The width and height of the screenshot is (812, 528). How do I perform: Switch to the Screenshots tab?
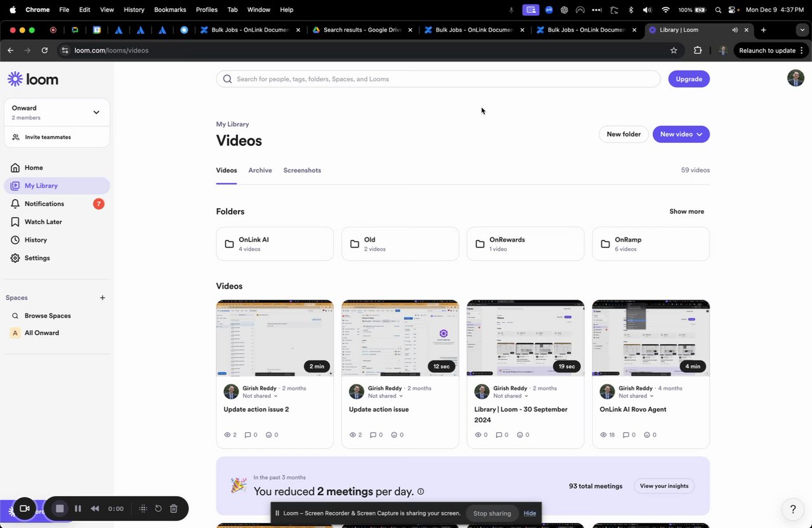coord(302,170)
